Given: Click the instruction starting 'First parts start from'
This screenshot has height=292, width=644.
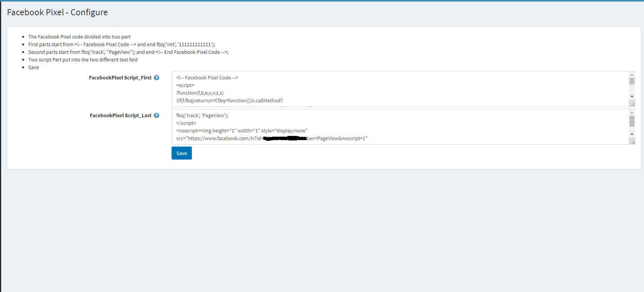Looking at the screenshot, I should coord(122,44).
